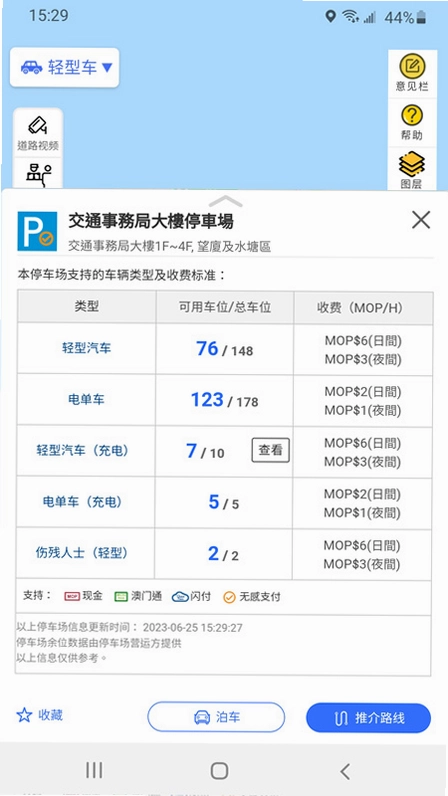Image resolution: width=448 pixels, height=796 pixels.
Task: Tap the Android home button
Action: (x=219, y=771)
